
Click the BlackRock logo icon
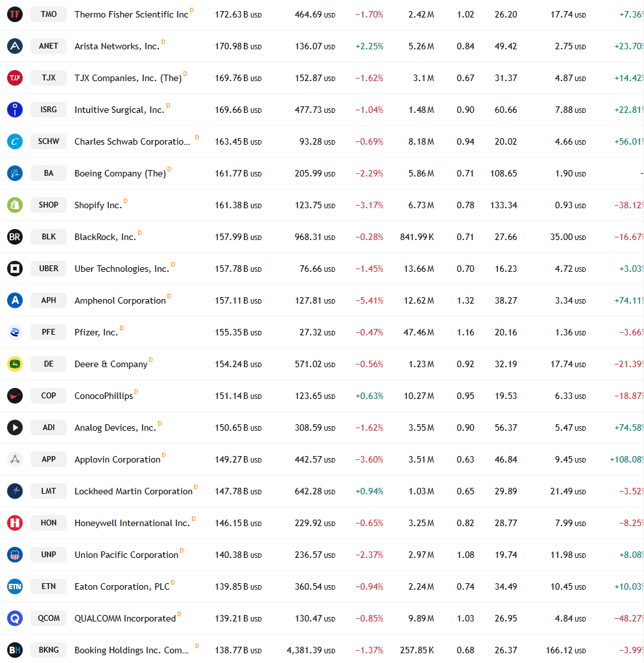point(15,237)
